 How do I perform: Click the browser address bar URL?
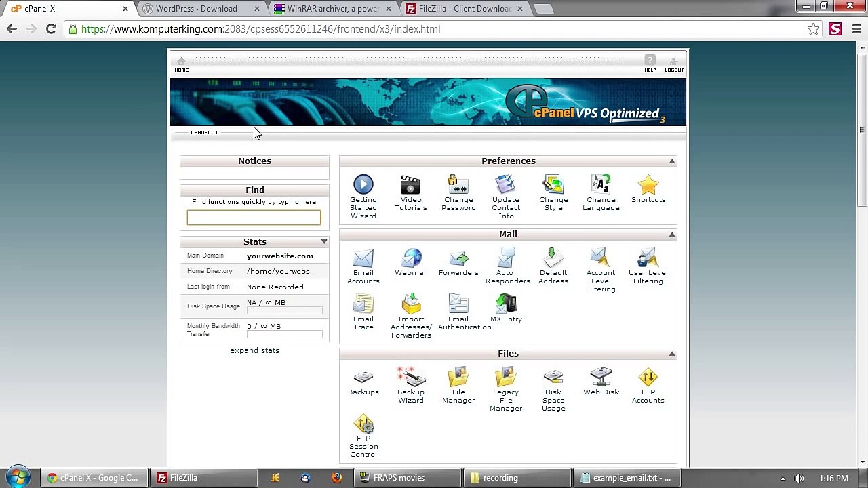[260, 29]
